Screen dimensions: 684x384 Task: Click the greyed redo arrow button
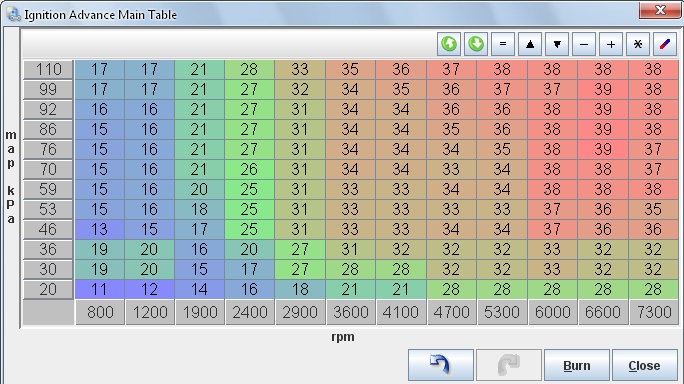[509, 365]
